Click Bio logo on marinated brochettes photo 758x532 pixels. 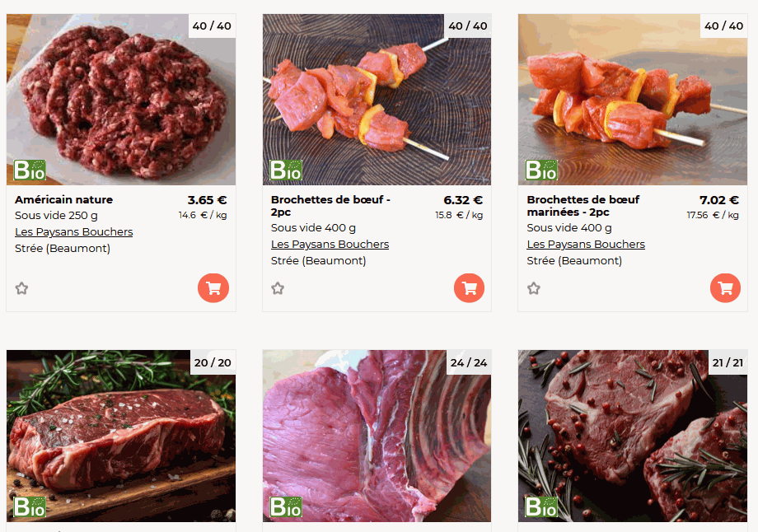click(541, 170)
